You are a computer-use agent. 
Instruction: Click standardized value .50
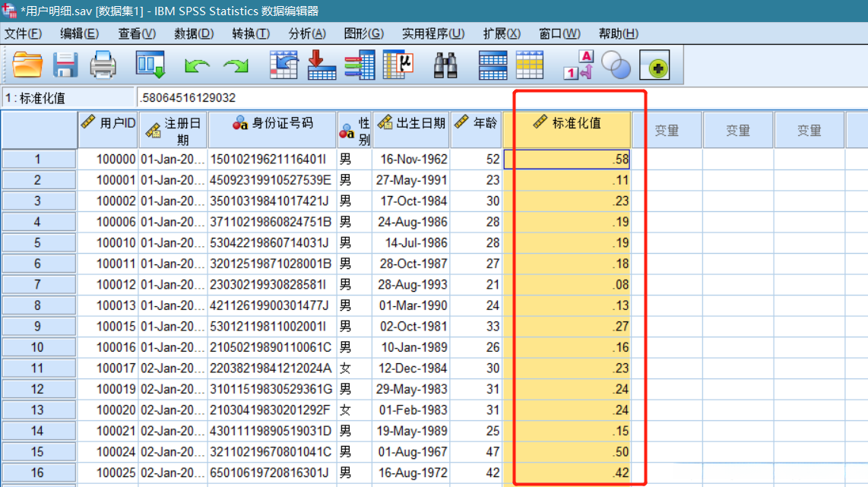(x=567, y=451)
